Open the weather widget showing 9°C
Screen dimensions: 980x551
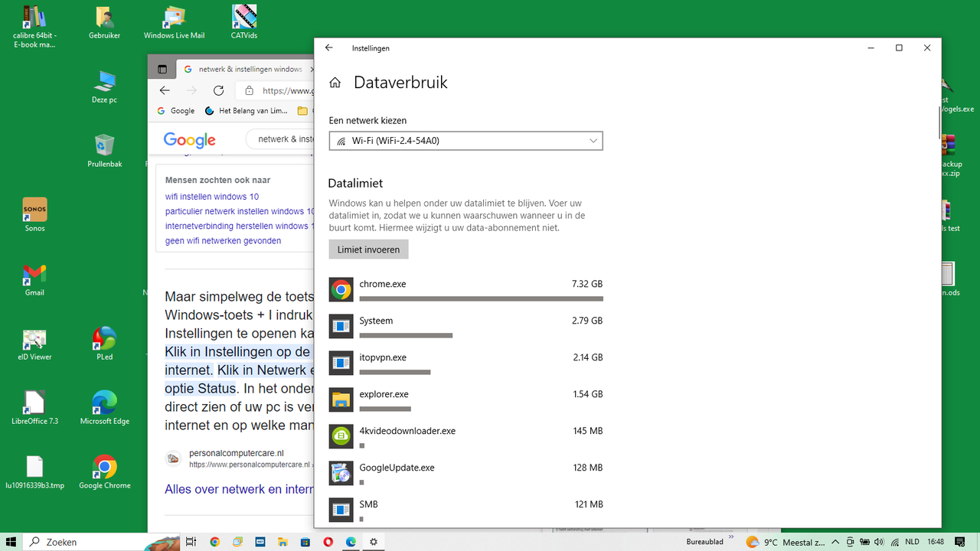(x=786, y=542)
